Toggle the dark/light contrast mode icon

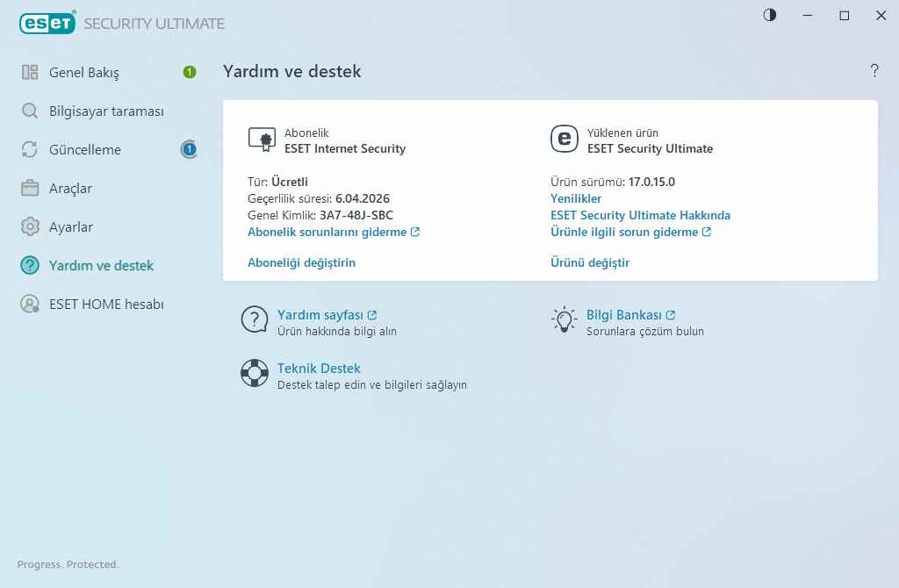point(770,15)
